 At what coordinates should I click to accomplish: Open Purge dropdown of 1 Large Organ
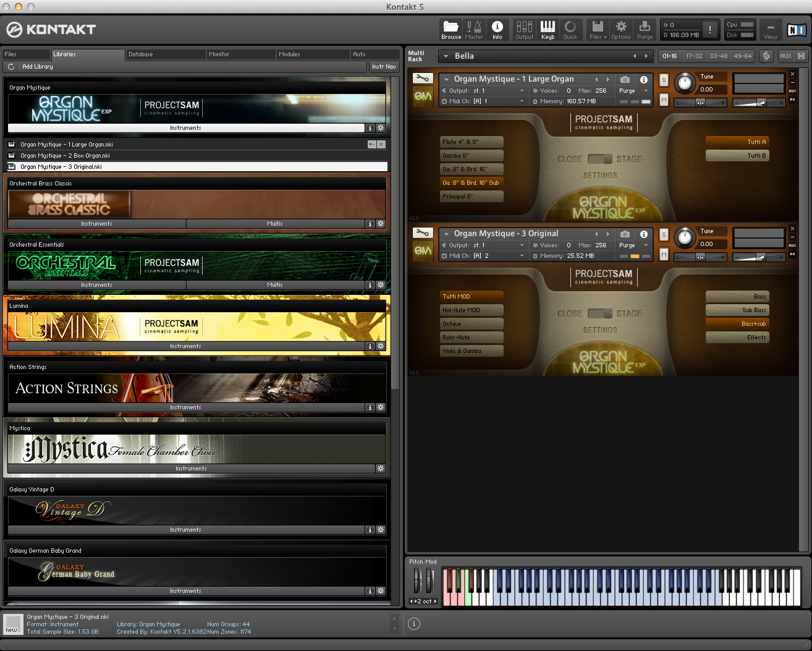click(x=634, y=91)
